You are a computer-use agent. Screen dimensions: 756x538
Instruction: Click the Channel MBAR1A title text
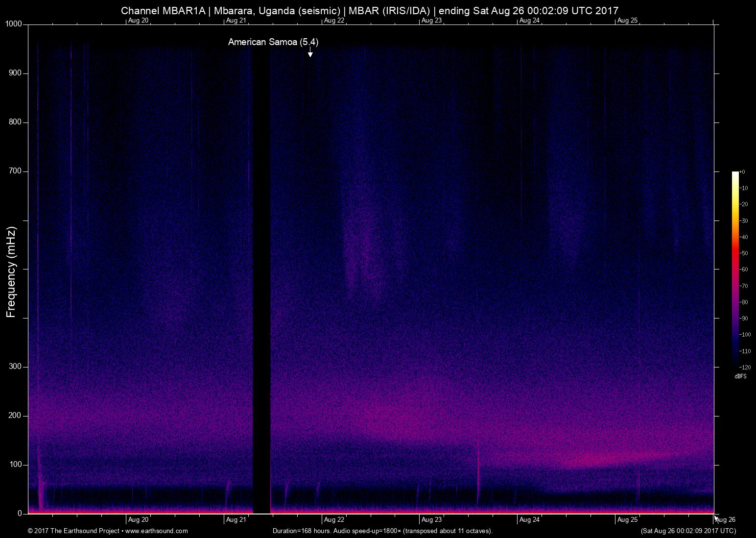pyautogui.click(x=163, y=10)
